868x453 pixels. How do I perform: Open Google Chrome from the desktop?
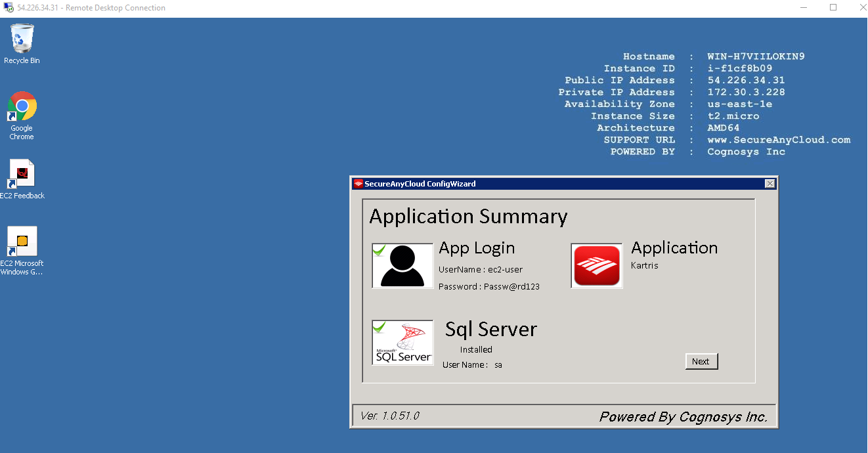click(x=22, y=105)
